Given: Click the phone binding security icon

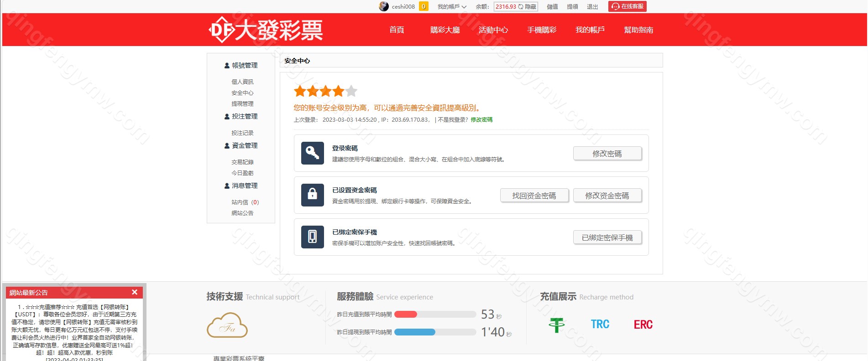Looking at the screenshot, I should tap(313, 237).
